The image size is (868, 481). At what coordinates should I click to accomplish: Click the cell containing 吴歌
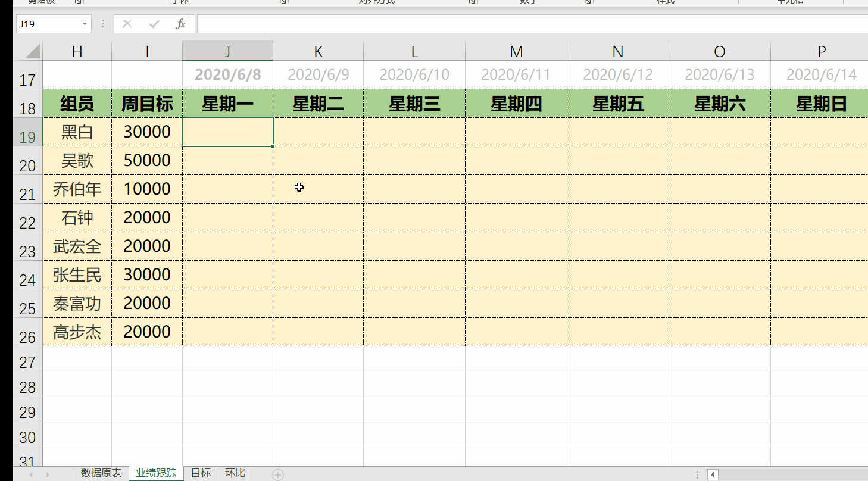77,161
